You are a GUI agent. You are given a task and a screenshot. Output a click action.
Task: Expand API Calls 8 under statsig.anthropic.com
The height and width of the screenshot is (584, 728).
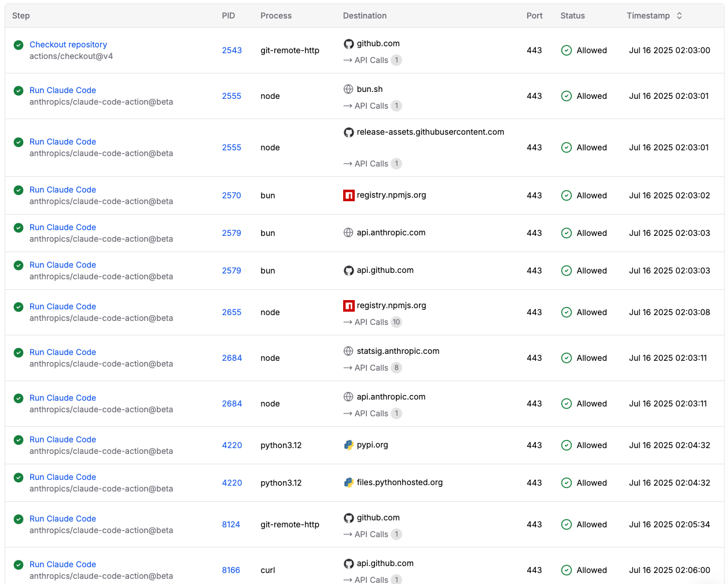point(372,368)
